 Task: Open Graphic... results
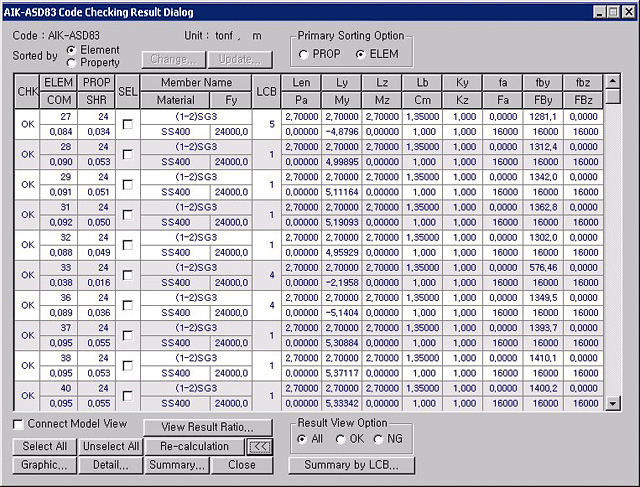pyautogui.click(x=44, y=465)
